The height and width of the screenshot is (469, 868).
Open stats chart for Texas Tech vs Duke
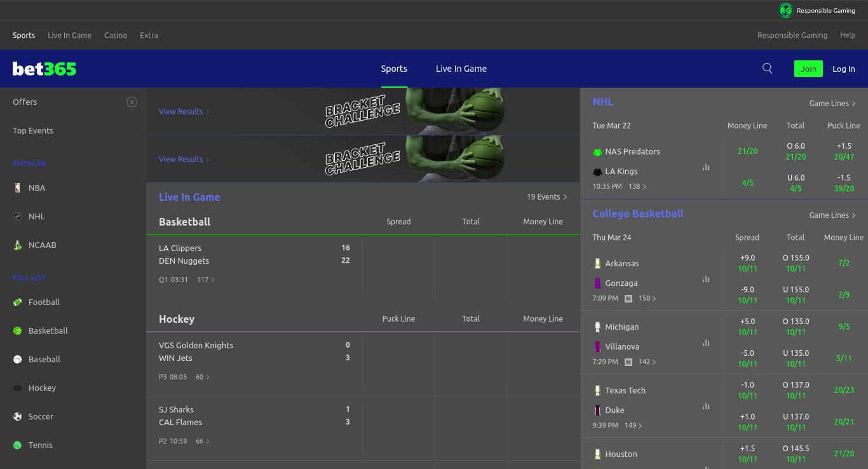tap(706, 406)
